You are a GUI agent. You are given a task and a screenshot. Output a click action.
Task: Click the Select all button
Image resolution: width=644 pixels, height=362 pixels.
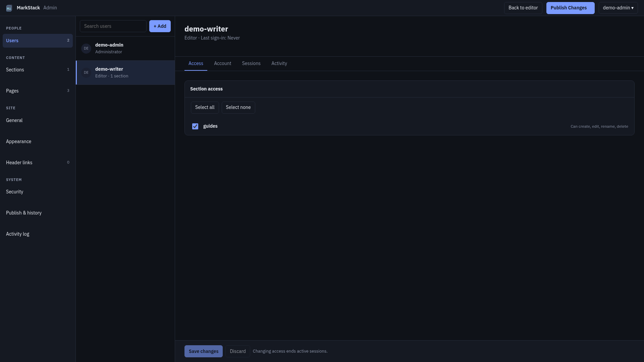205,108
